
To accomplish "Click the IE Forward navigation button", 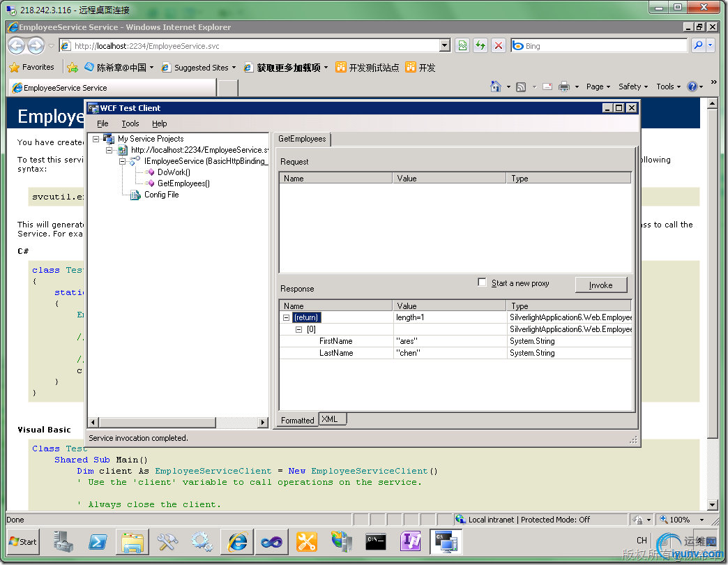I will 36,45.
